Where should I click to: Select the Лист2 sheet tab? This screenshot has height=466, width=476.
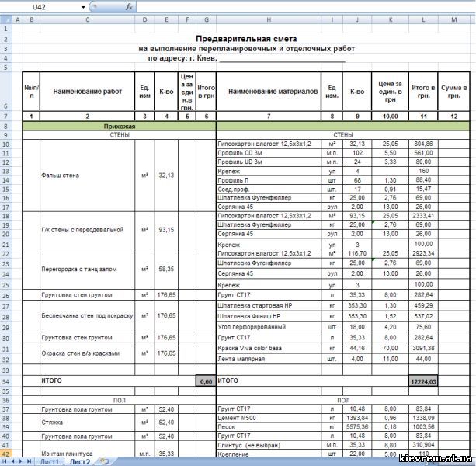coord(80,462)
